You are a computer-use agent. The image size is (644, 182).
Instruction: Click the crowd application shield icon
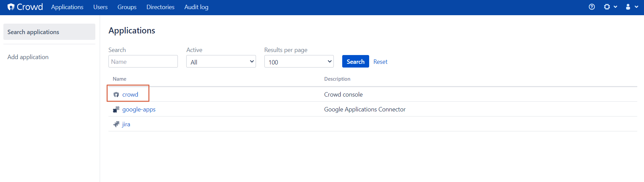[116, 95]
